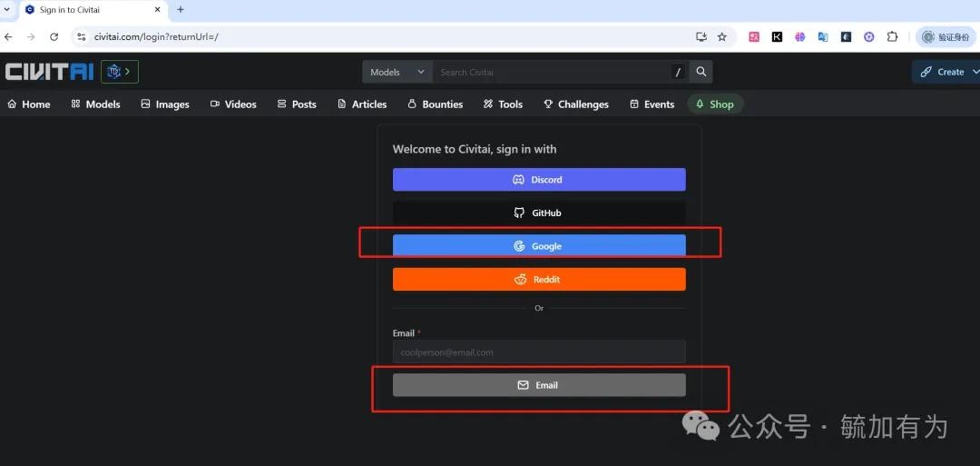The width and height of the screenshot is (980, 466).
Task: Open the browser tab list chevron
Action: pos(7,10)
